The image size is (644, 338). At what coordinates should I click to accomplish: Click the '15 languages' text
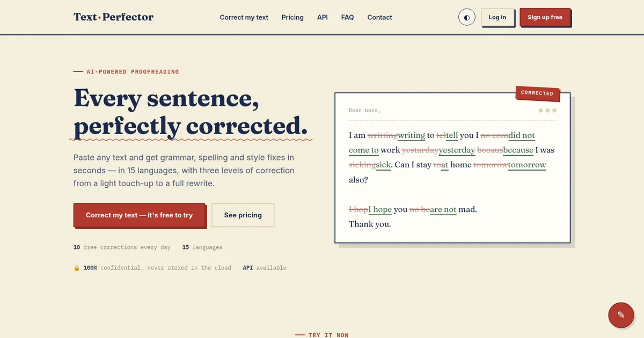(x=202, y=247)
